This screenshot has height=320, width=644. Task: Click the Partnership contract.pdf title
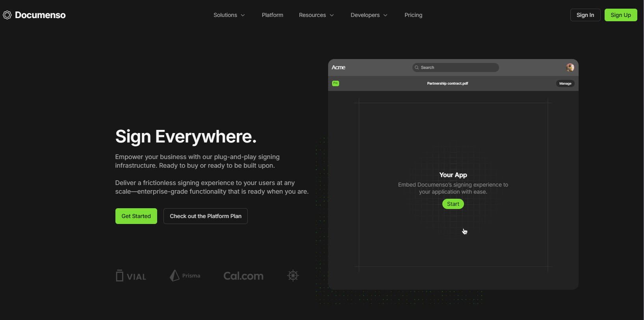click(x=447, y=83)
